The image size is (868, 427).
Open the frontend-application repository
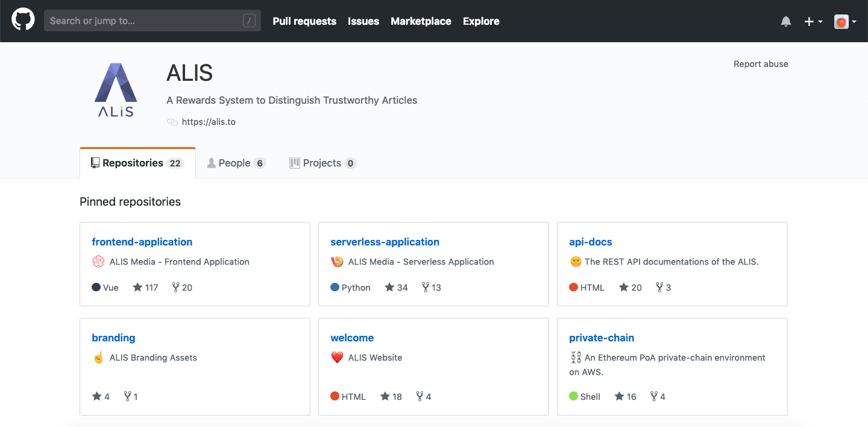tap(142, 242)
